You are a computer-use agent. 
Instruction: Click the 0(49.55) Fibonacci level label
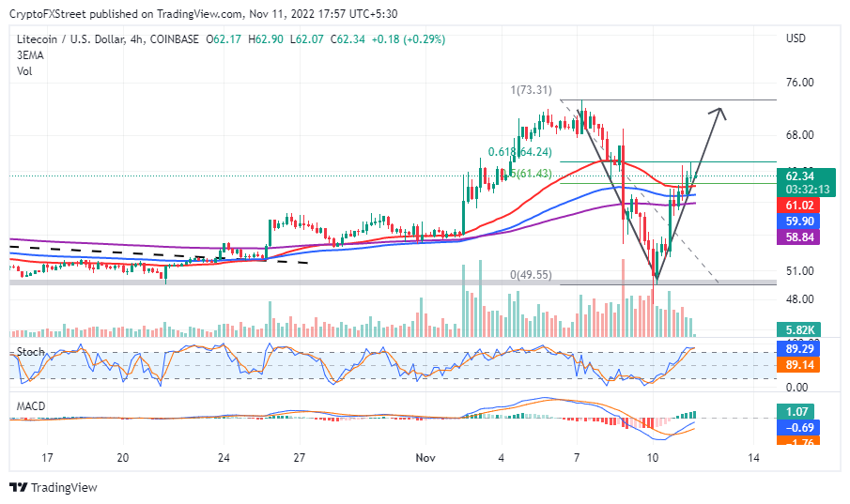coord(532,275)
